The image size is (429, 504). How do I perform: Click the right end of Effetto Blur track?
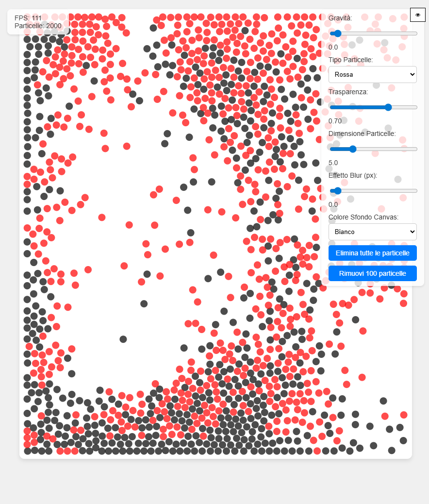pos(415,191)
